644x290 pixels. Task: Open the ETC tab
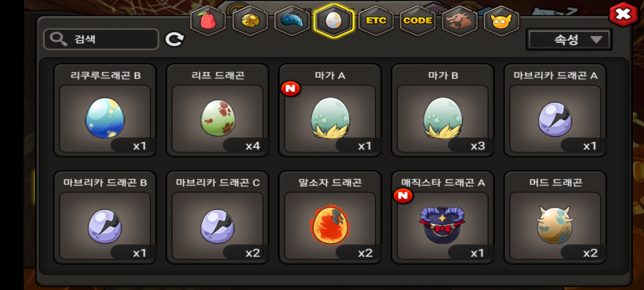[376, 21]
